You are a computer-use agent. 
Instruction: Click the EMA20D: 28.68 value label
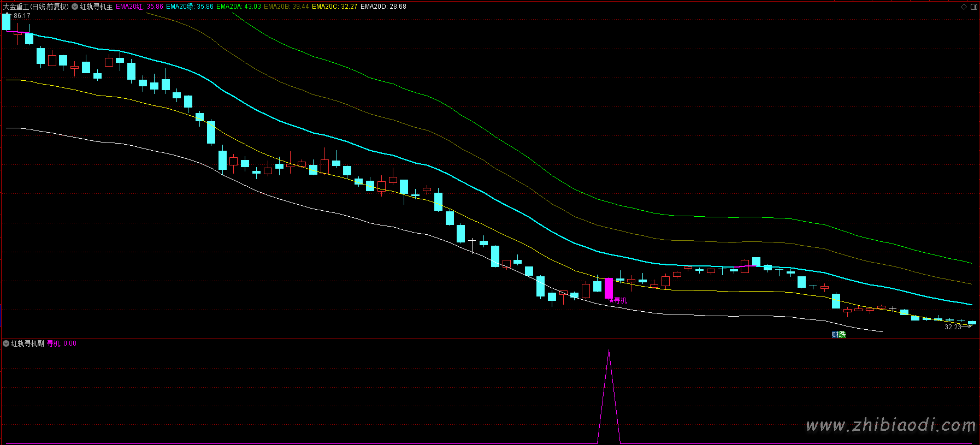click(383, 7)
